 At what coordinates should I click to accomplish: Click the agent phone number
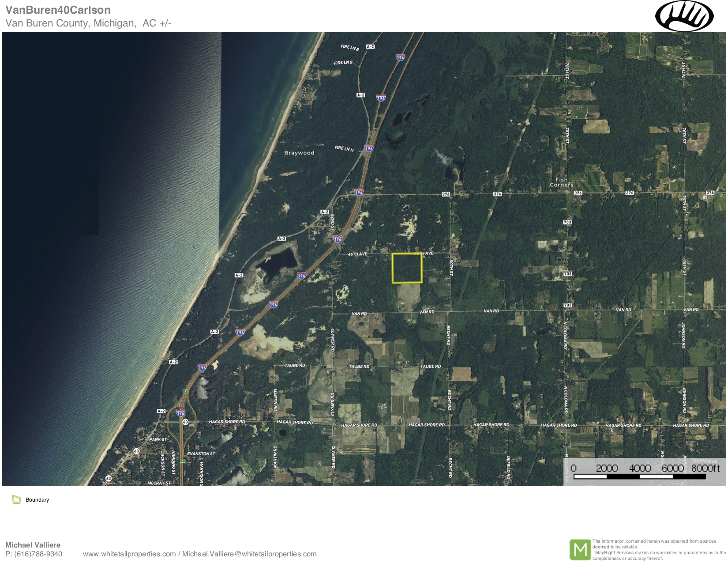click(x=34, y=554)
